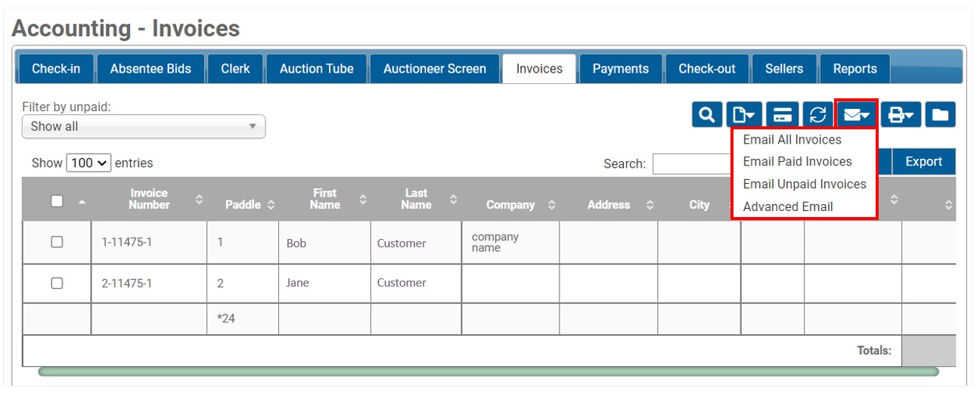980x394 pixels.
Task: Open the Auction Tube tab
Action: [316, 69]
